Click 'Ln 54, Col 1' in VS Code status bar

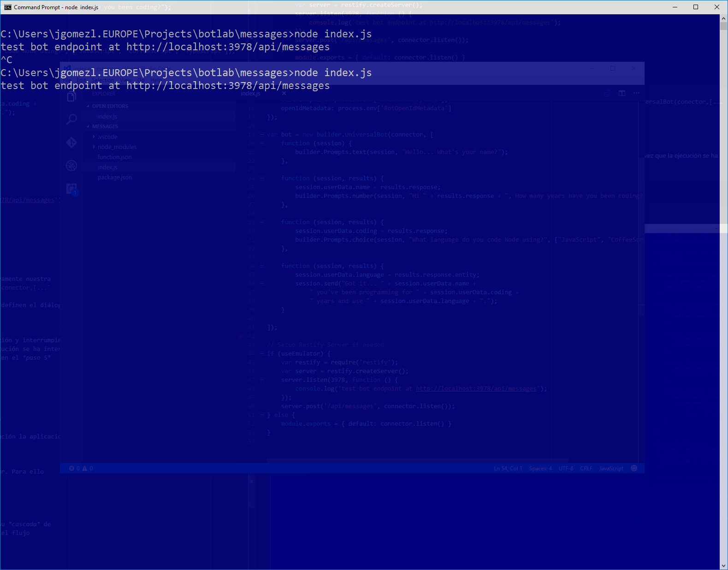508,469
